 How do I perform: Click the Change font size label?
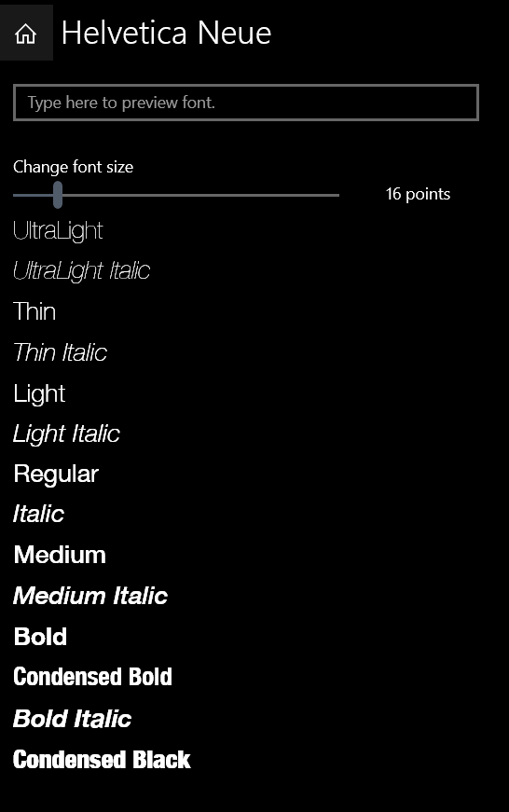(x=73, y=167)
